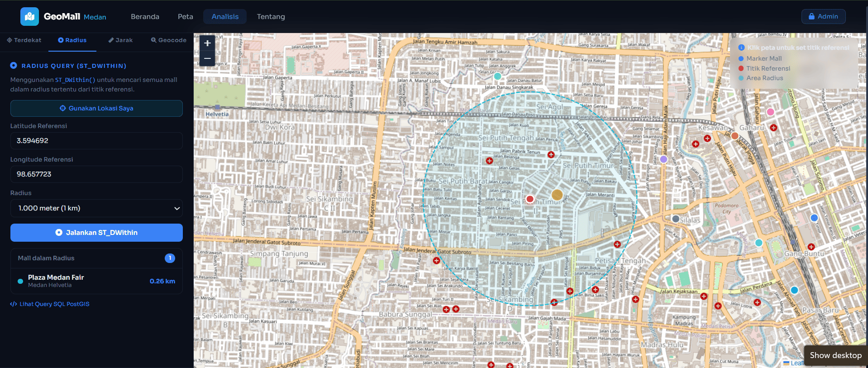Select the purple mall marker on Jalan Haji Malik
This screenshot has width=868, height=368.
[x=663, y=159]
